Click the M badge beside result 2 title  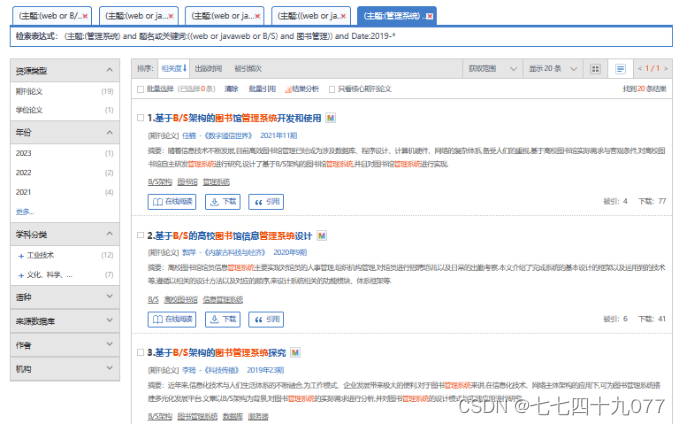(x=321, y=235)
